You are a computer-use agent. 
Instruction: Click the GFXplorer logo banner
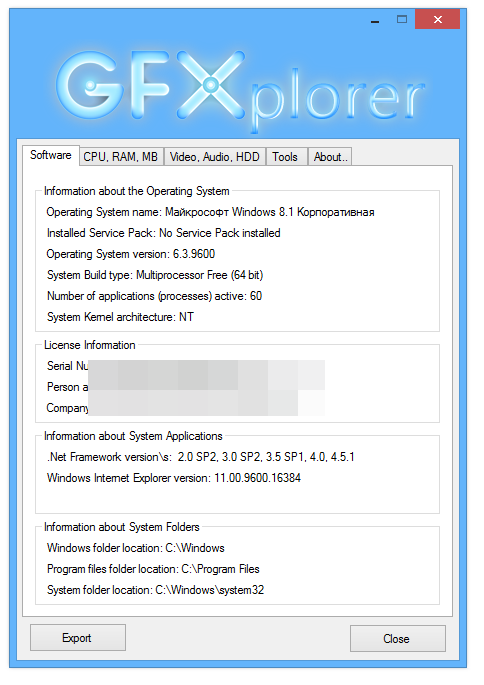pyautogui.click(x=240, y=90)
